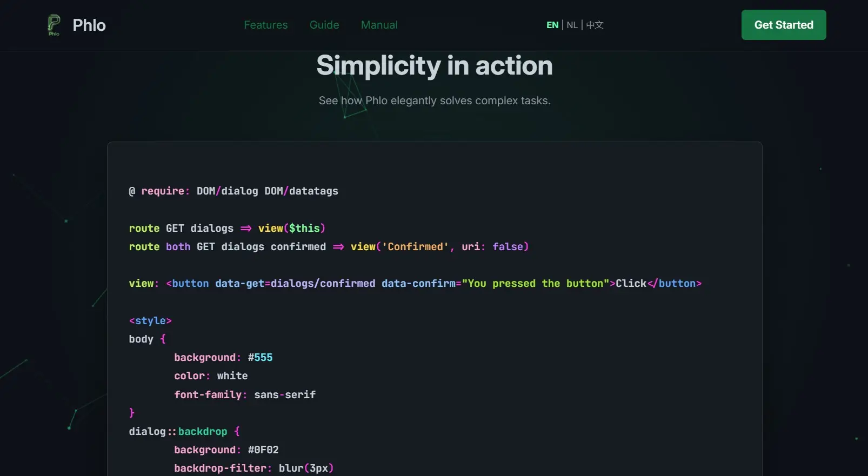Open the Guide nav link
This screenshot has width=868, height=476.
pyautogui.click(x=324, y=25)
